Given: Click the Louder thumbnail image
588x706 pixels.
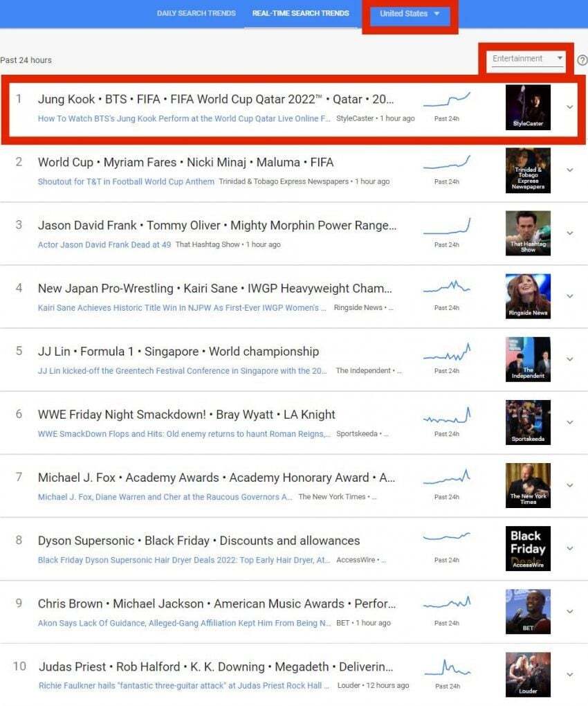Looking at the screenshot, I should click(x=528, y=674).
